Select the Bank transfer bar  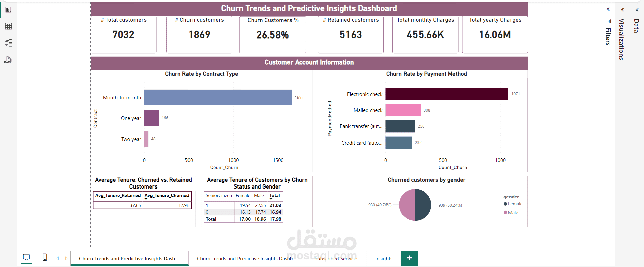click(x=400, y=126)
